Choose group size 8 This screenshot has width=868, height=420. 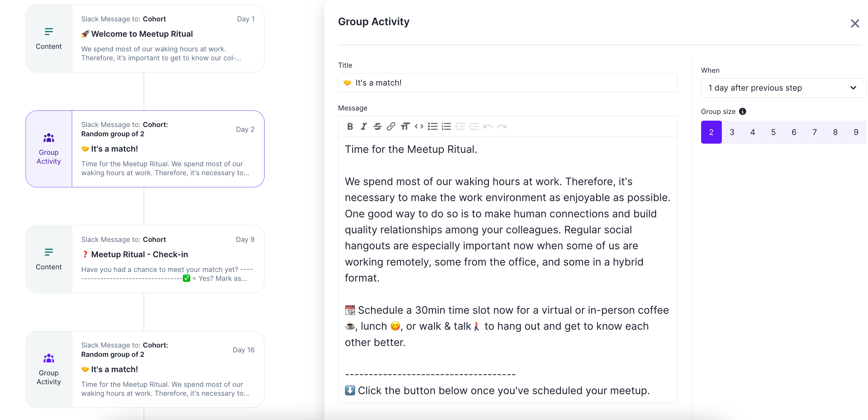coord(835,132)
